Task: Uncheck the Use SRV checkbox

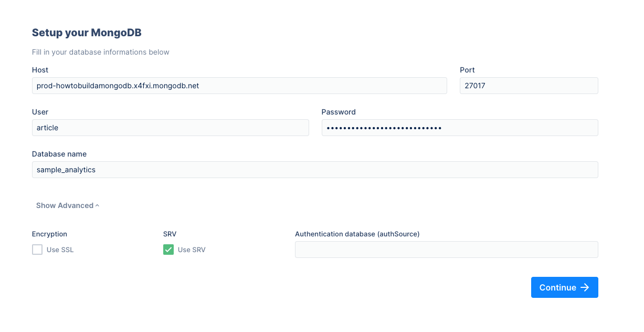Action: point(168,250)
